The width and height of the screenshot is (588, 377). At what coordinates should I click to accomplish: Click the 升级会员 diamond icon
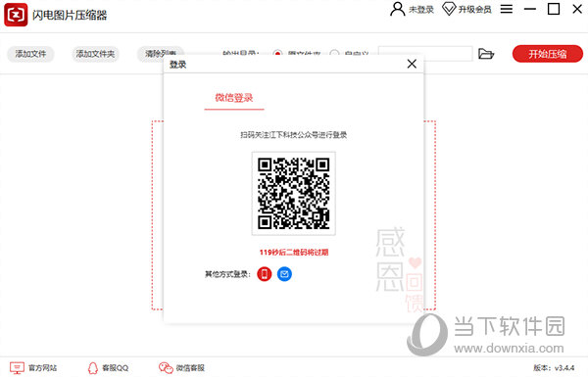click(x=449, y=9)
